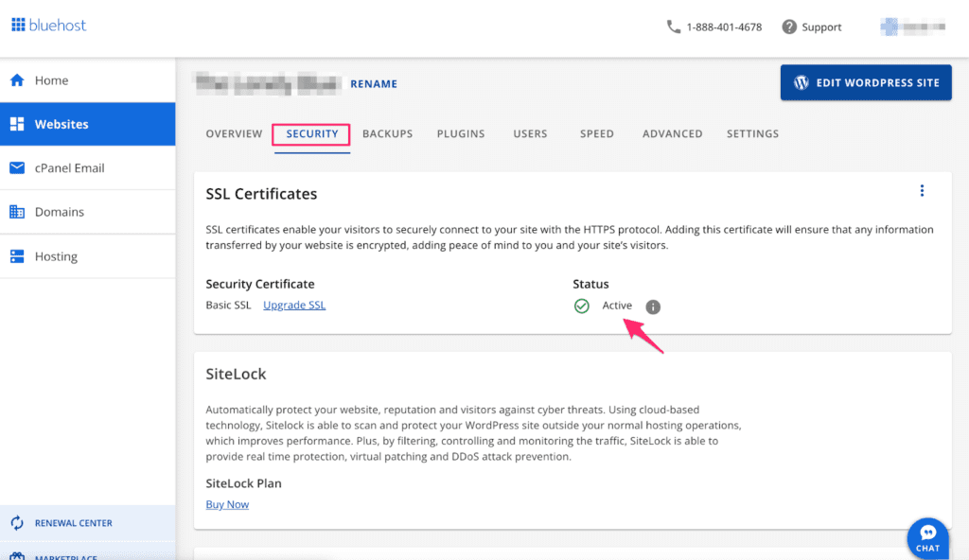Click the Edit WordPress Site button

pos(865,82)
